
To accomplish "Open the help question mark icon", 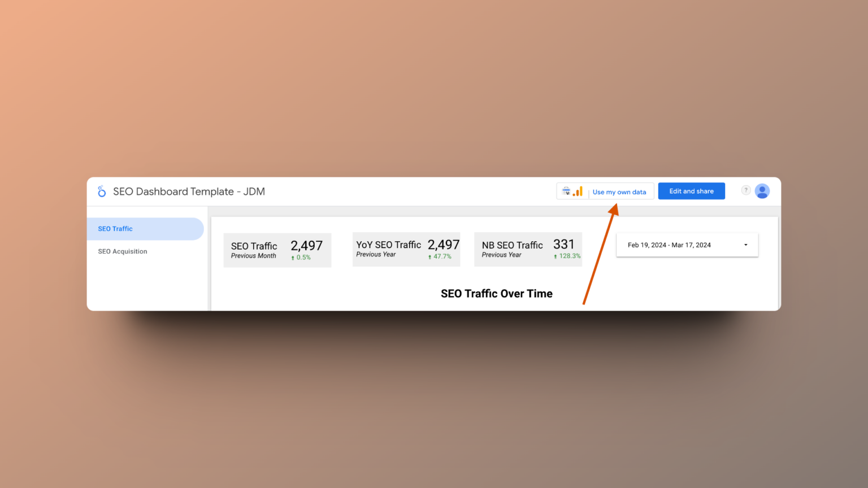I will click(x=746, y=190).
